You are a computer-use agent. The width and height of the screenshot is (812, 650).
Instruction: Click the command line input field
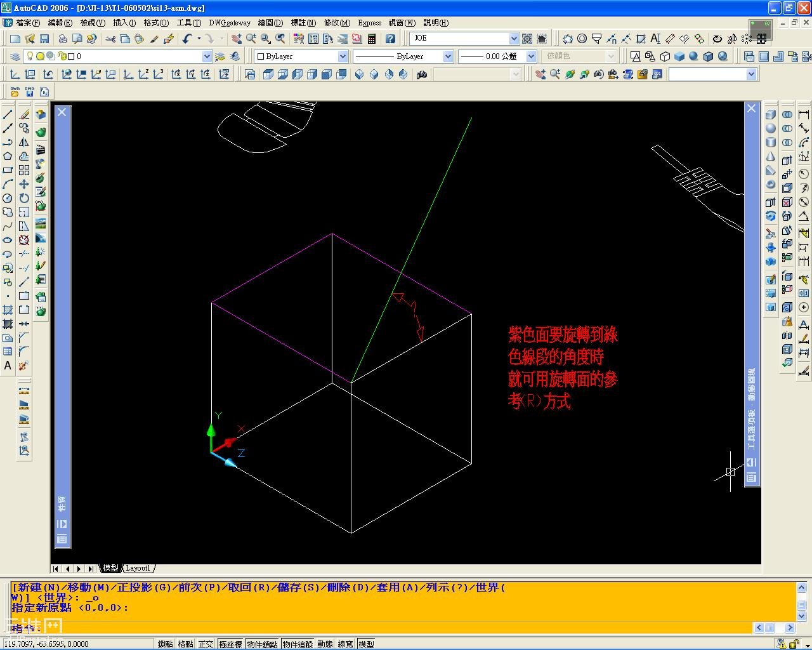[381, 628]
